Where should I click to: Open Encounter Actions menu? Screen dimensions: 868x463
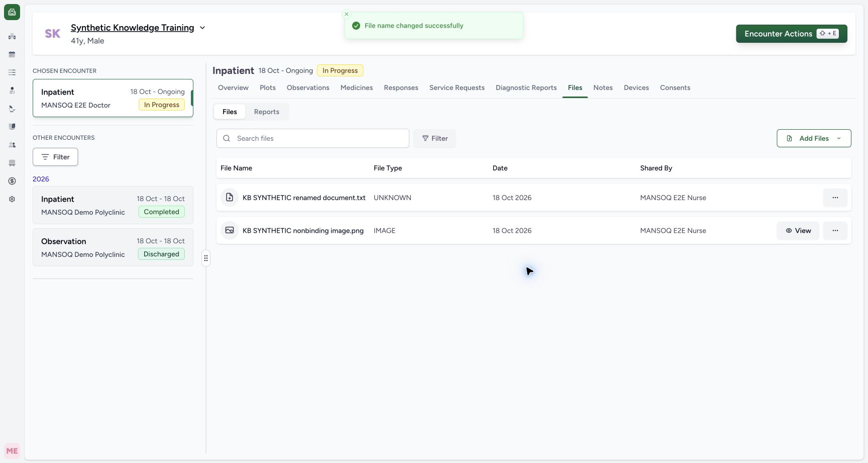point(792,34)
